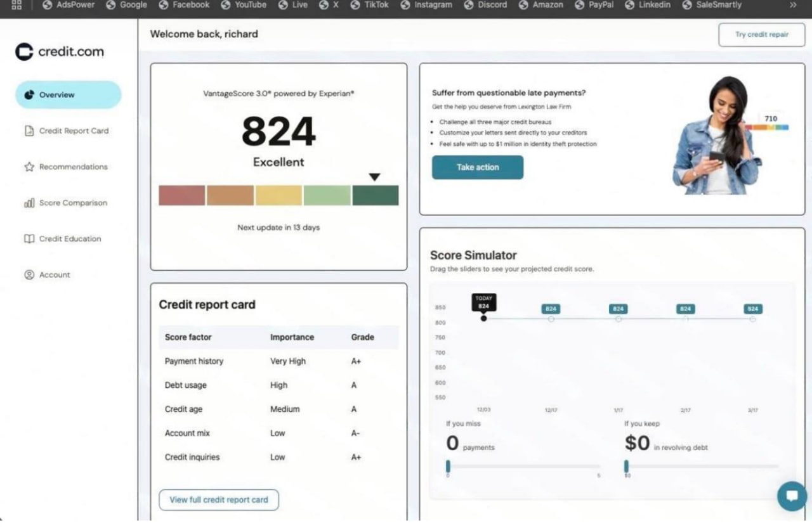Click the Try credit repair button
The image size is (812, 528).
click(x=761, y=35)
